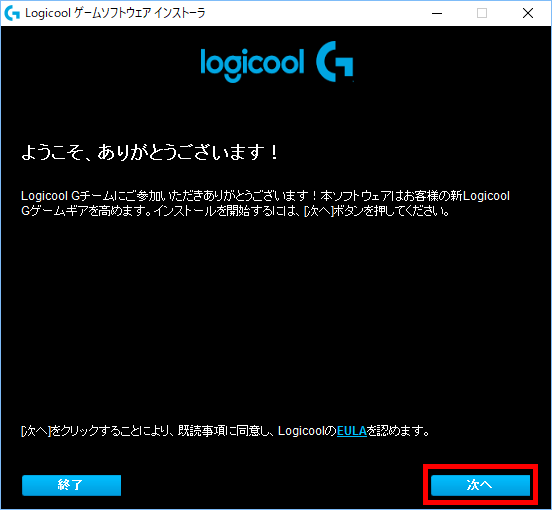Viewport: 552px width, 510px height.
Task: Quit the installer with the 終了 button
Action: (x=71, y=485)
